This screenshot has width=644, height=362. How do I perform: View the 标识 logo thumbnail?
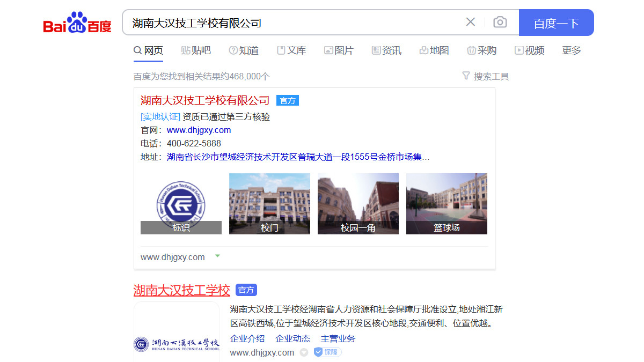point(181,204)
